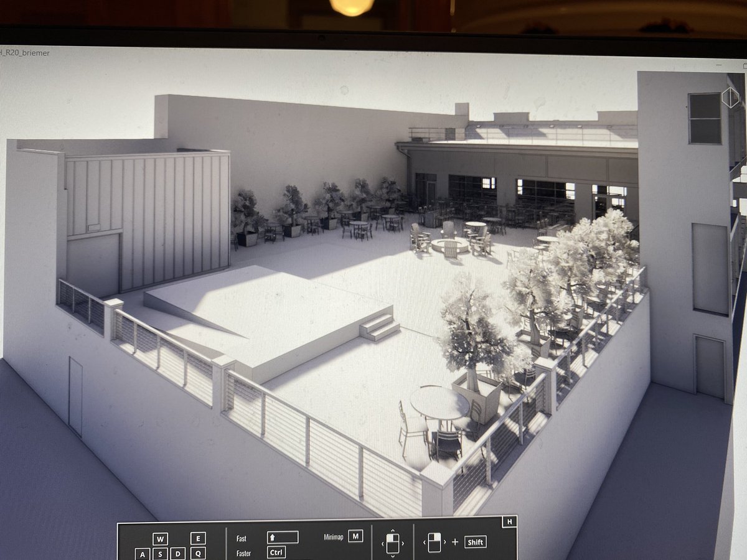Click the Ctrl key beside Faster

[276, 552]
